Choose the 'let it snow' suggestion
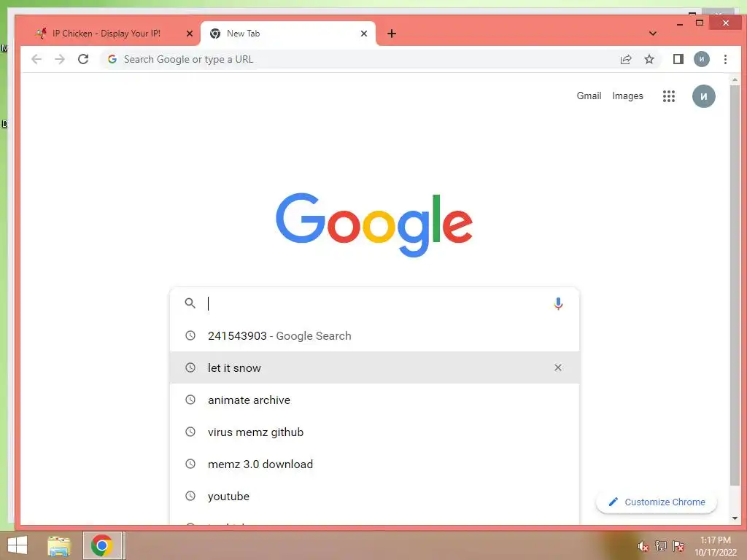The width and height of the screenshot is (747, 560). click(x=374, y=367)
